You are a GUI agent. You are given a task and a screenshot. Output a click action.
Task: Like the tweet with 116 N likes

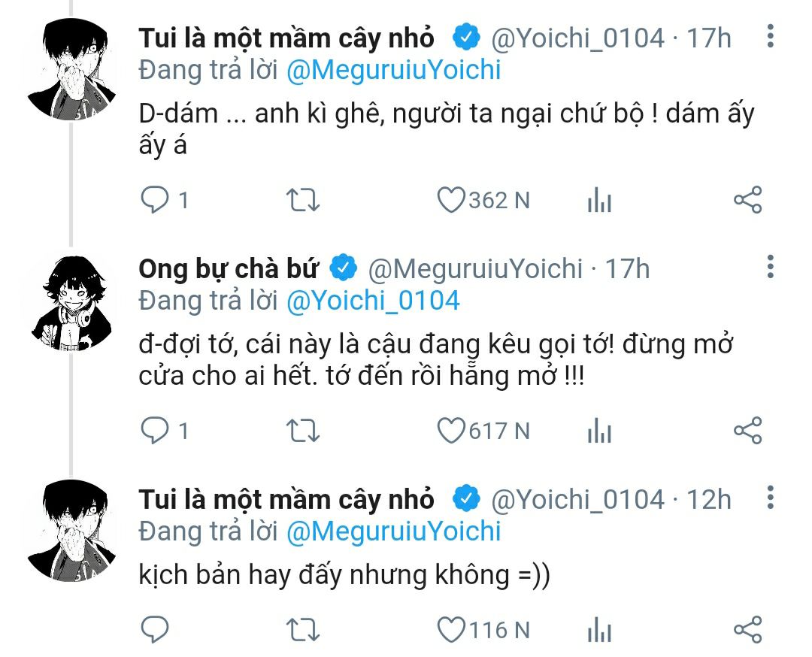451,630
